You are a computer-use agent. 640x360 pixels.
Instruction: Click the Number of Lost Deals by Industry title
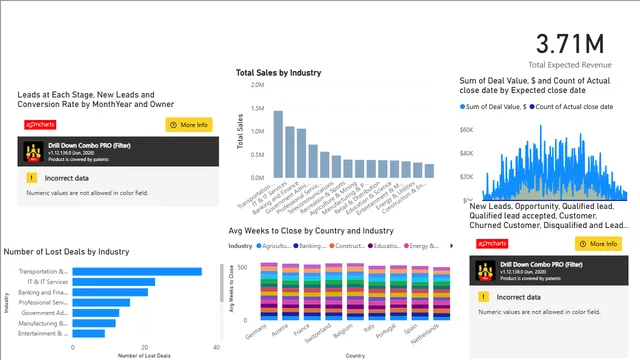pyautogui.click(x=67, y=252)
